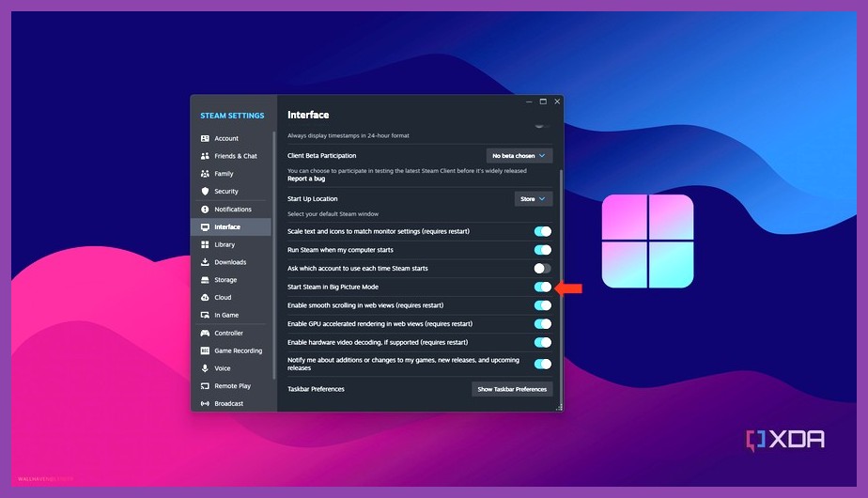Click the Interface settings page scrollbar
This screenshot has width=868, height=498.
pyautogui.click(x=561, y=288)
